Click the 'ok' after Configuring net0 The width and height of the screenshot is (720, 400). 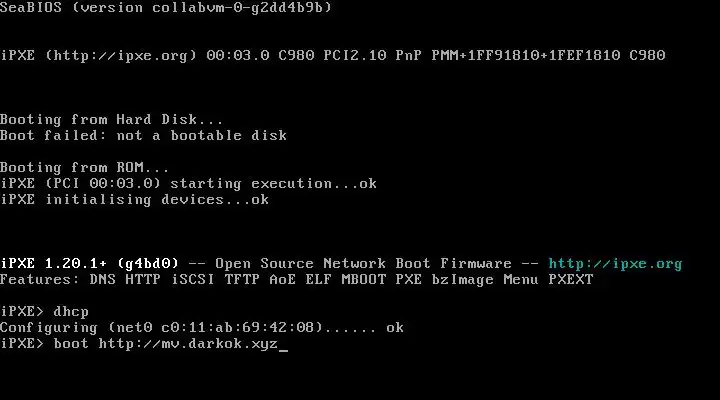tap(395, 327)
